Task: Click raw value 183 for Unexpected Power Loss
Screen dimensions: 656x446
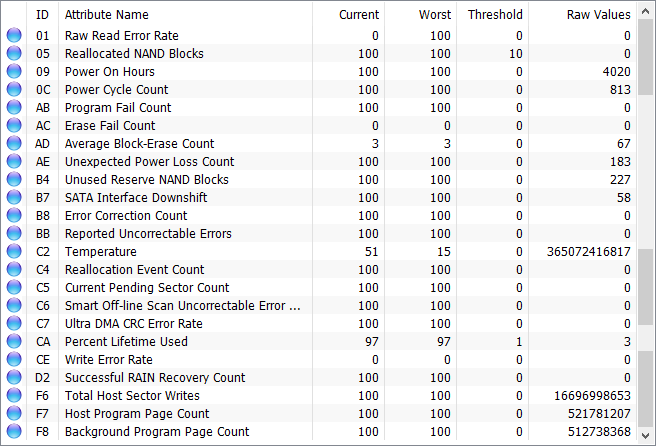Action: [620, 161]
